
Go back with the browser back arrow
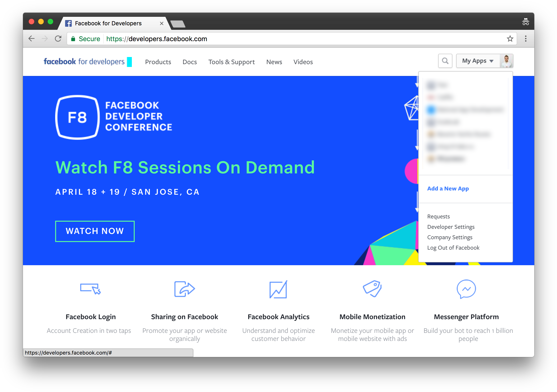tap(31, 39)
